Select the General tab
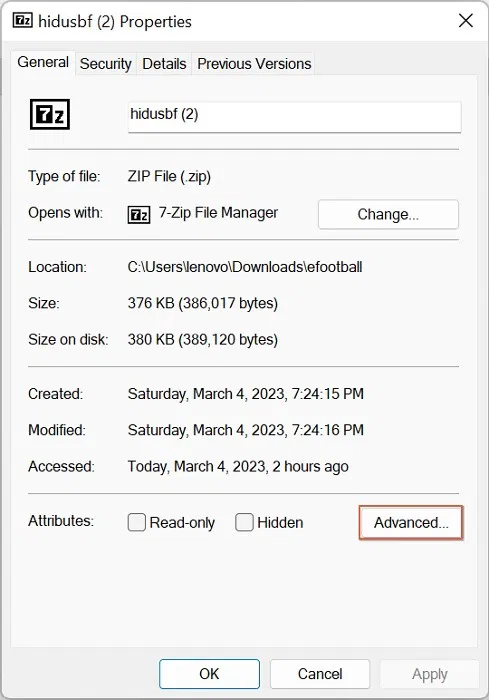This screenshot has width=489, height=700. coord(43,62)
